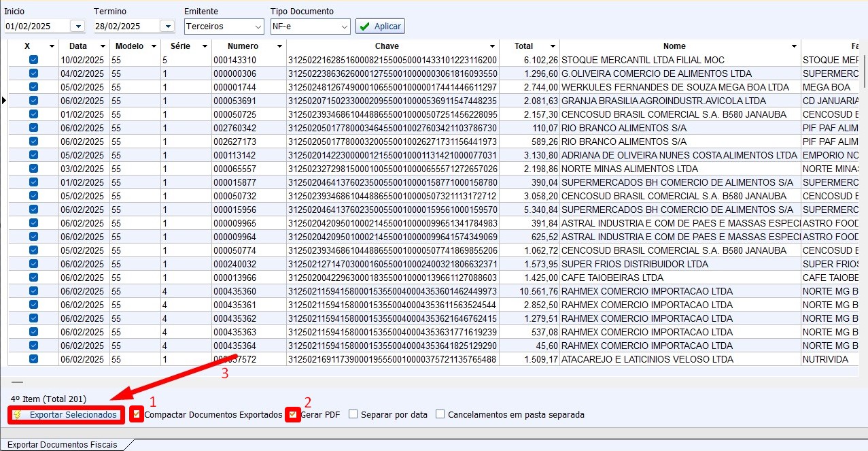Click the Aplicar button with green checkmark
Viewport: 868px width, 451px height.
(380, 26)
